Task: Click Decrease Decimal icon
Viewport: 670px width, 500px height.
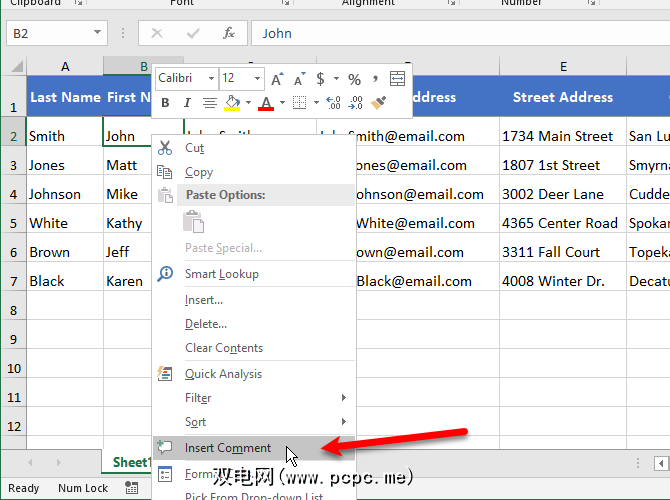Action: click(356, 103)
